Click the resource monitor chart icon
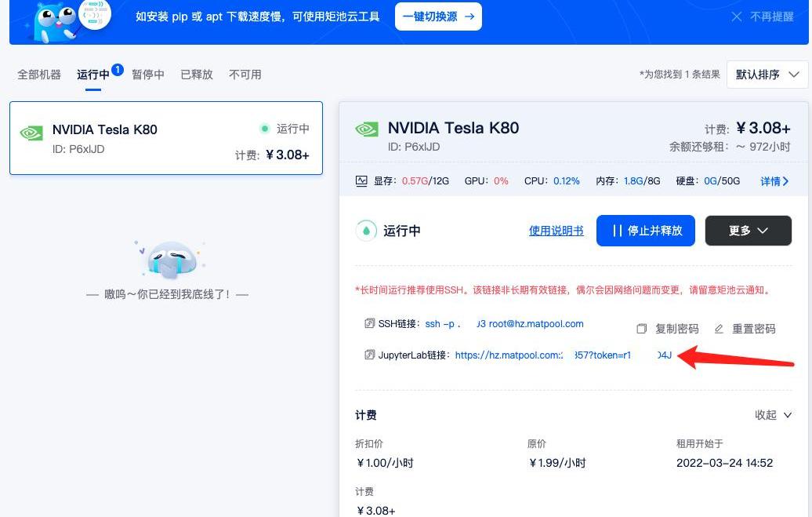The image size is (812, 517). click(361, 181)
